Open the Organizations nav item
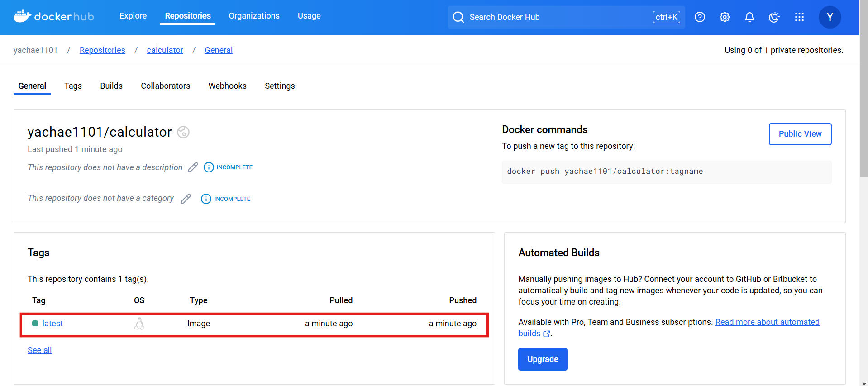 pyautogui.click(x=254, y=16)
